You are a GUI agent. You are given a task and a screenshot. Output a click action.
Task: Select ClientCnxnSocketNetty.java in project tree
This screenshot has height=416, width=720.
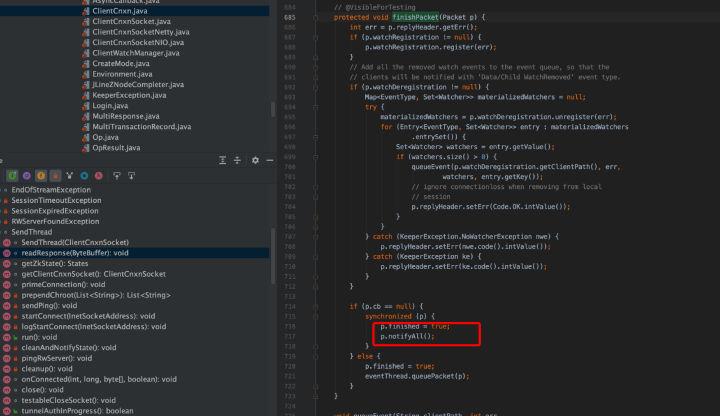[x=140, y=32]
